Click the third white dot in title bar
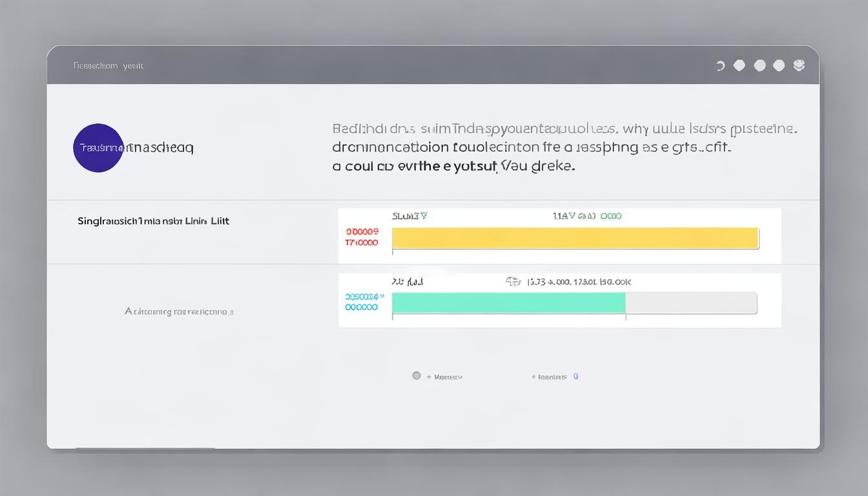The width and height of the screenshot is (868, 496). pyautogui.click(x=779, y=65)
